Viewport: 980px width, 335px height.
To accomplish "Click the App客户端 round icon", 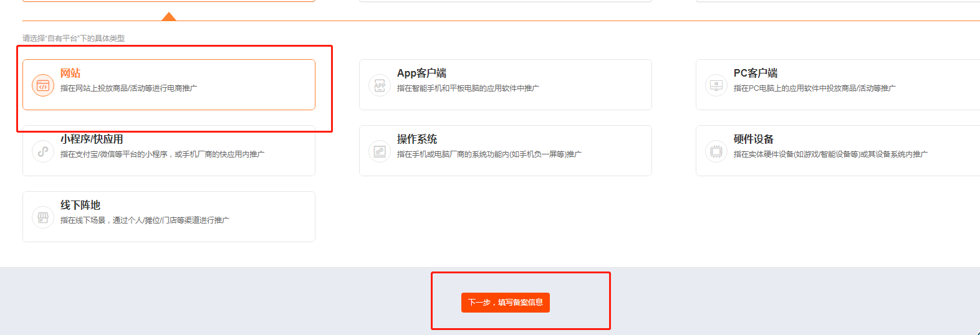I will pyautogui.click(x=380, y=85).
